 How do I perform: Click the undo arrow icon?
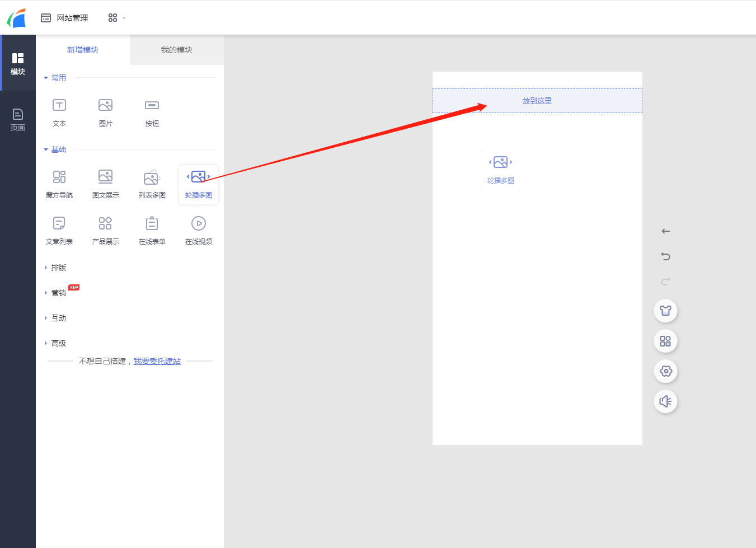click(x=666, y=256)
